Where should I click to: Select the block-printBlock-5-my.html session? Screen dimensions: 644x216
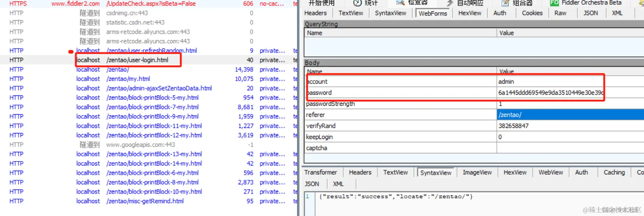(x=149, y=97)
